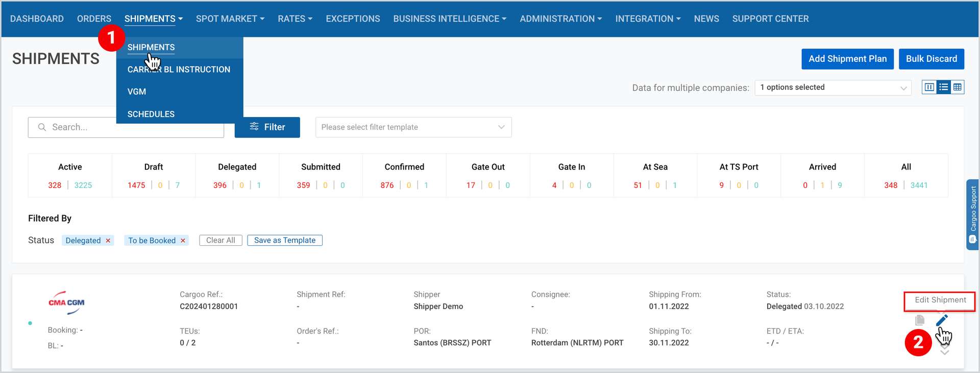The image size is (980, 373).
Task: Remove the To be Booked filter
Action: (183, 241)
